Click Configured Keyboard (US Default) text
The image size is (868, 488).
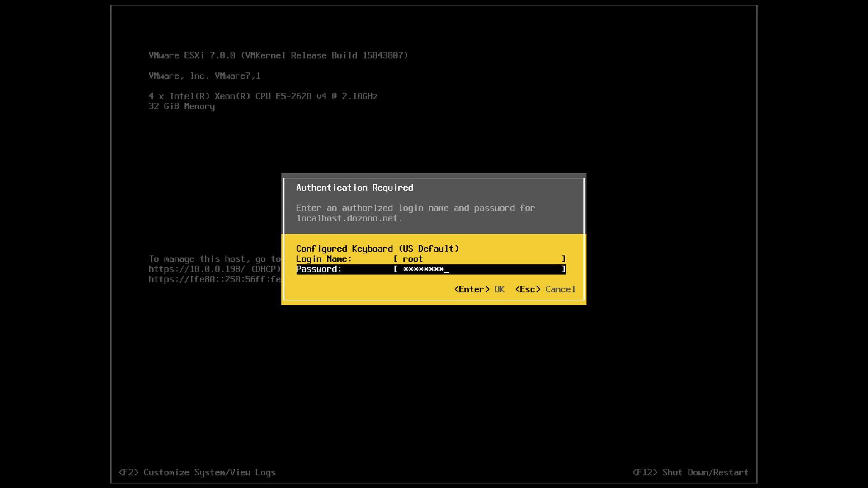pos(377,249)
